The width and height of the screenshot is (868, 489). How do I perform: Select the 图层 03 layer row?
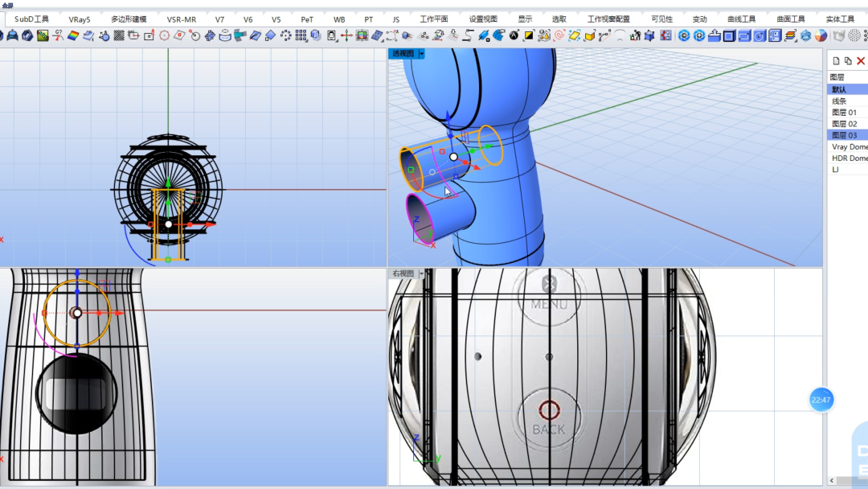point(847,135)
